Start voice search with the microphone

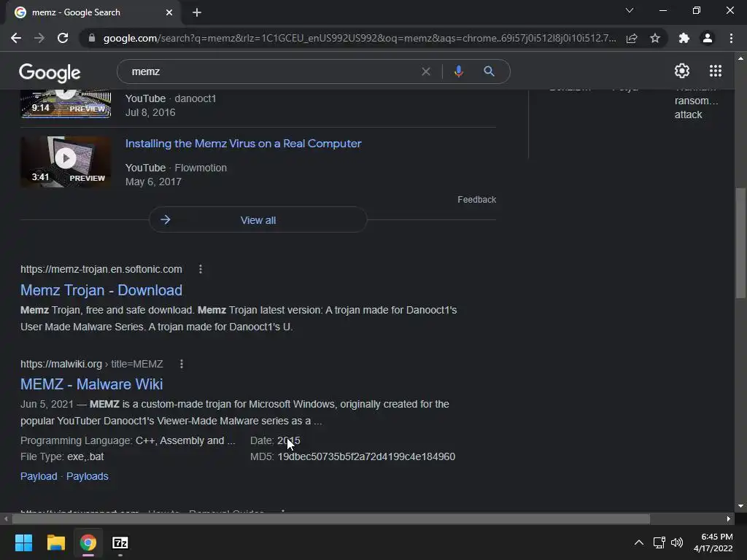pyautogui.click(x=458, y=71)
